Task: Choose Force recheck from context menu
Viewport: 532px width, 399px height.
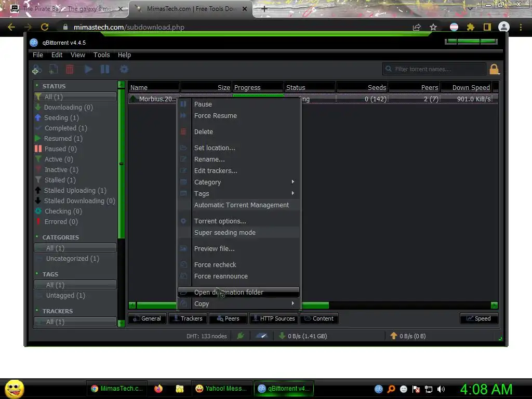Action: (x=239, y=264)
